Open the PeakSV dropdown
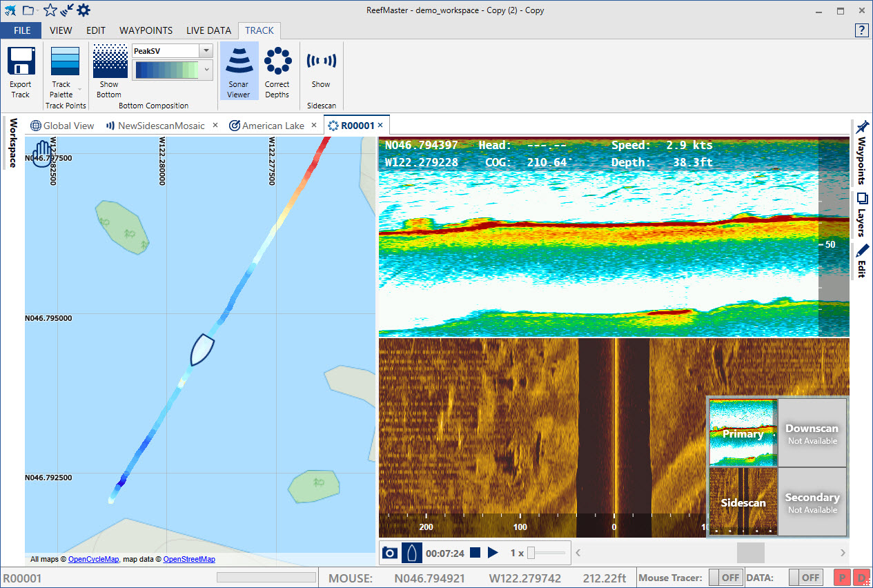This screenshot has height=588, width=873. pyautogui.click(x=206, y=51)
